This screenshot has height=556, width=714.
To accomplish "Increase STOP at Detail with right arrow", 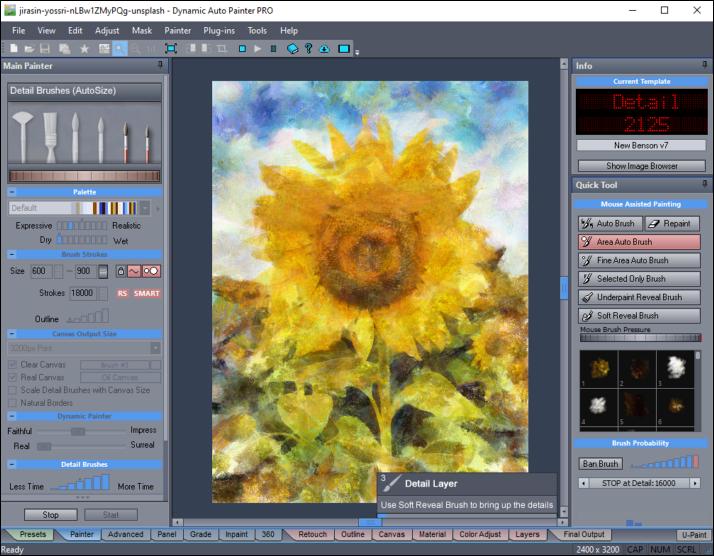I will [695, 483].
